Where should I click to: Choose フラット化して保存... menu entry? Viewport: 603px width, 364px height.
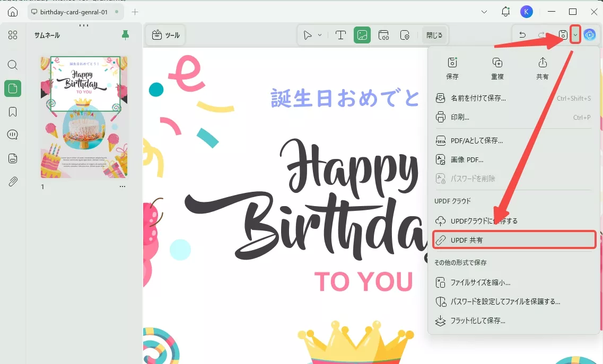(x=514, y=321)
